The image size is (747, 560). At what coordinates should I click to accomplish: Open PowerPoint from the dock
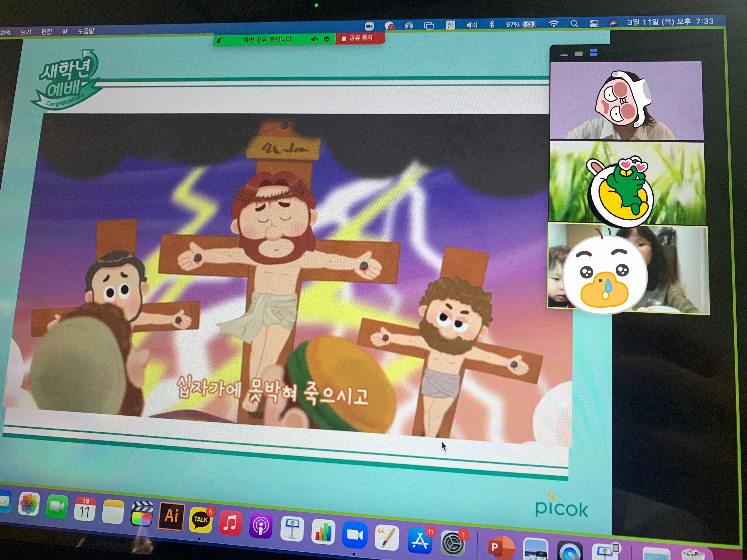click(501, 548)
